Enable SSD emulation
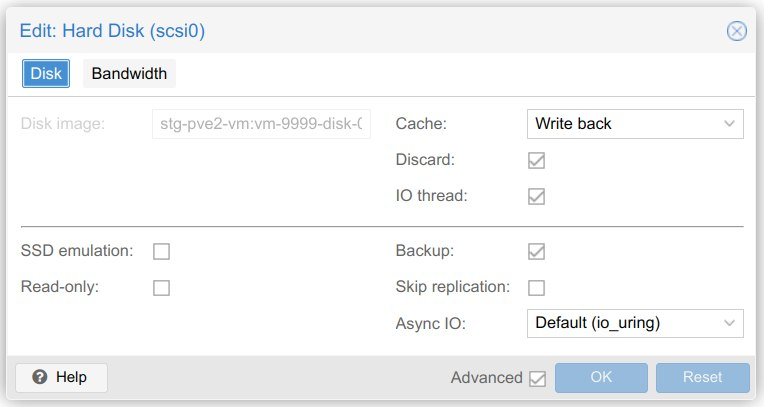This screenshot has width=764, height=407. click(x=161, y=252)
